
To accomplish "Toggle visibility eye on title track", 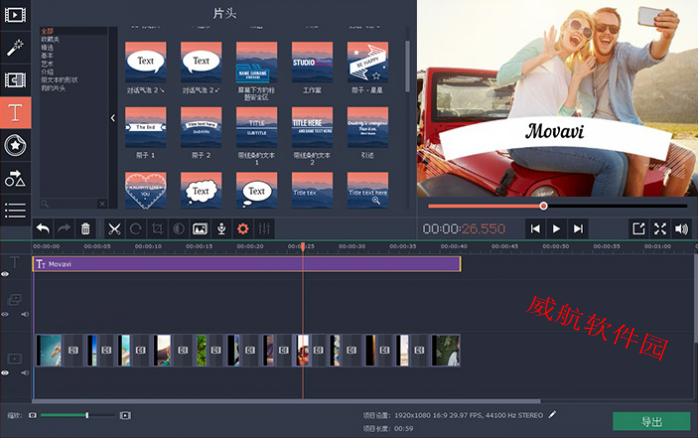I will point(5,273).
